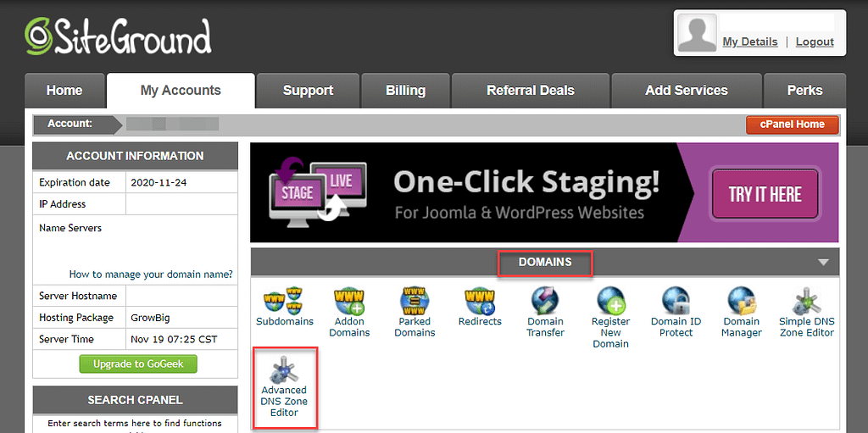The width and height of the screenshot is (868, 433).
Task: Open the Add Services tab
Action: 687,91
